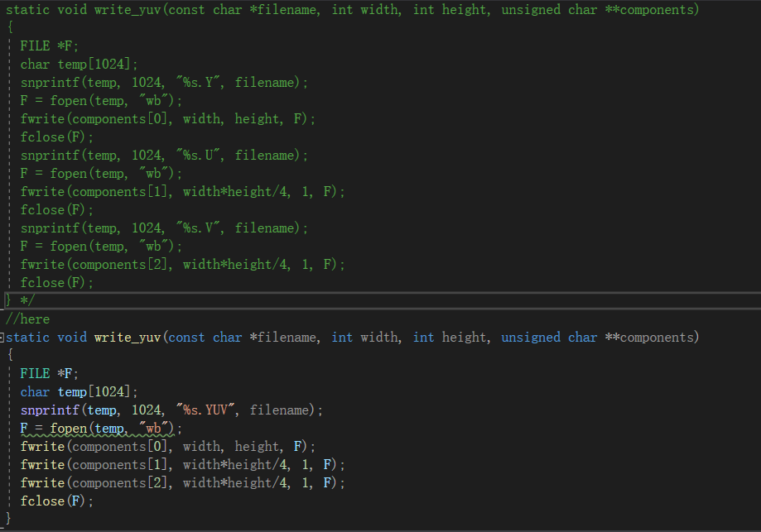Screen dimensions: 761x532
Task: Click the active white fwrite(components[2] line
Action: [182, 483]
